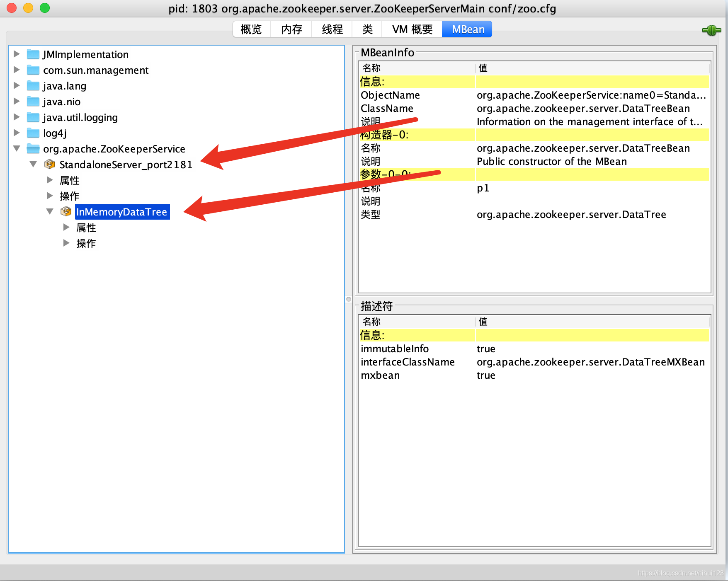The image size is (728, 581).
Task: Click the split pane divider handle
Action: [x=349, y=299]
